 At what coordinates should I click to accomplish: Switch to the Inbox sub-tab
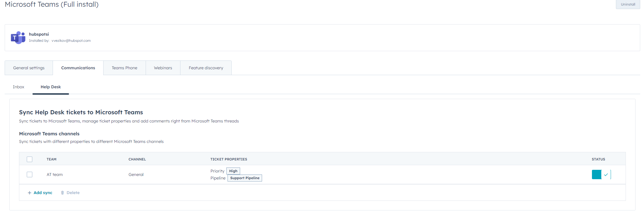[18, 87]
